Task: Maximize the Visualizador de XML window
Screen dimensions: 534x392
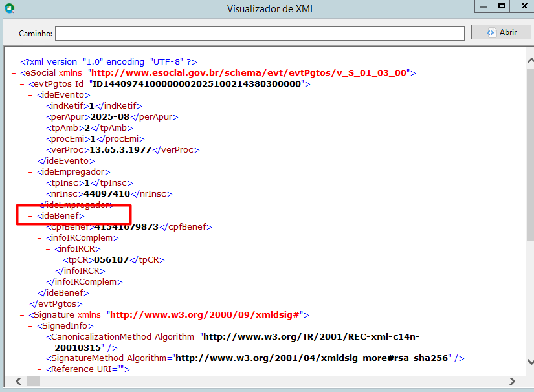Action: click(501, 6)
